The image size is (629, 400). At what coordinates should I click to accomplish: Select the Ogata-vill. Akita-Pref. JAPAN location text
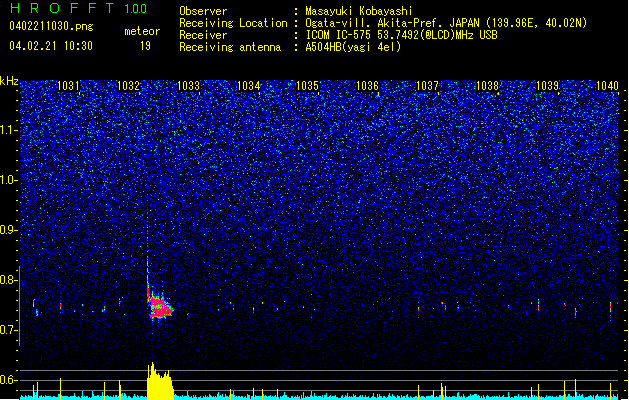(x=446, y=23)
